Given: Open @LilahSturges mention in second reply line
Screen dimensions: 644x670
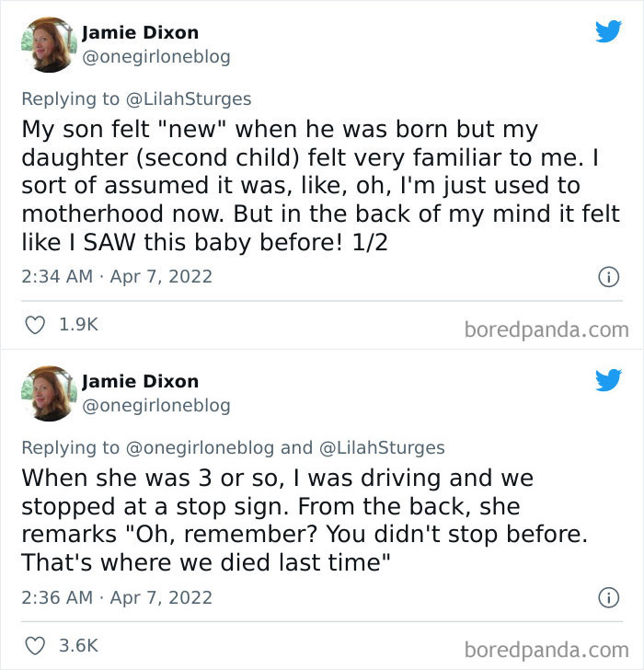Looking at the screenshot, I should point(381,447).
